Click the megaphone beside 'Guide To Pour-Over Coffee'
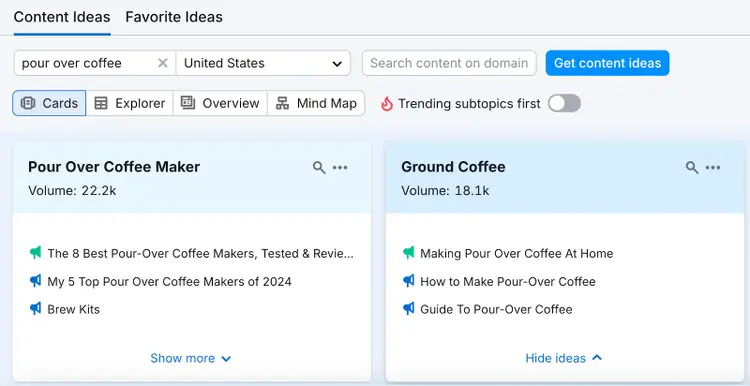This screenshot has height=386, width=750. [x=408, y=309]
